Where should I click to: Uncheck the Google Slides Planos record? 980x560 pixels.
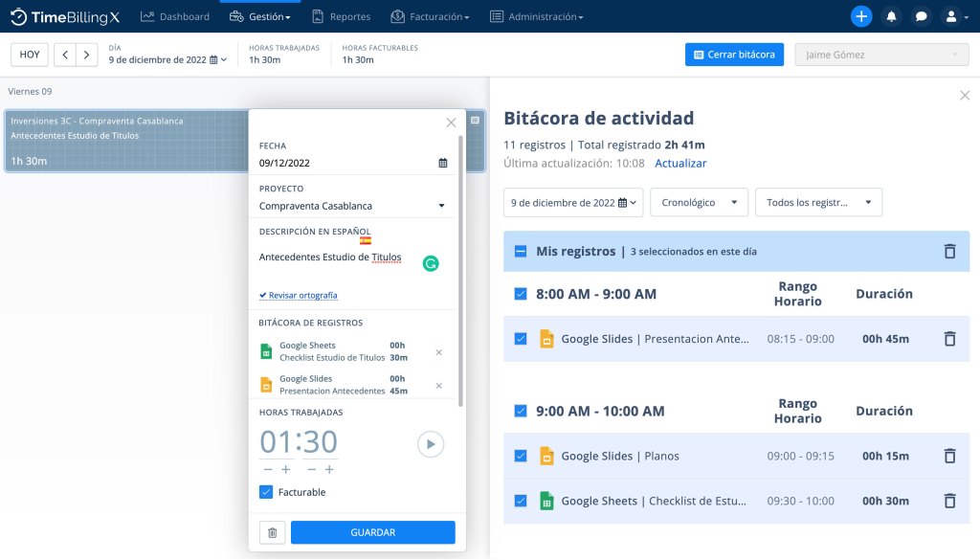pyautogui.click(x=521, y=456)
